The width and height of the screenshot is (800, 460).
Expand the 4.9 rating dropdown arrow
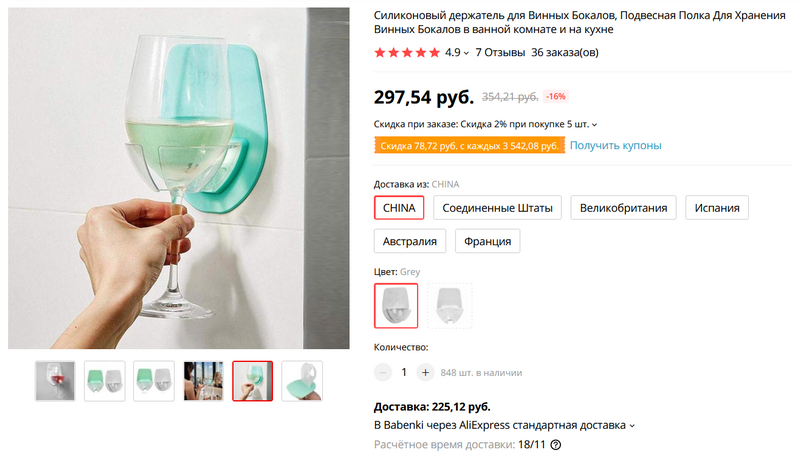click(x=466, y=53)
